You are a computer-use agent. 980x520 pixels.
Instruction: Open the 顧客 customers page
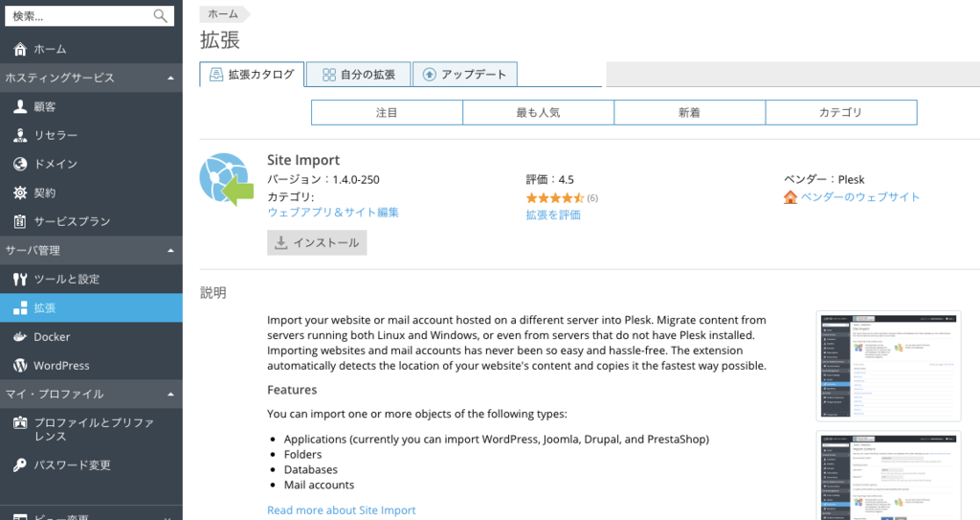pos(91,106)
